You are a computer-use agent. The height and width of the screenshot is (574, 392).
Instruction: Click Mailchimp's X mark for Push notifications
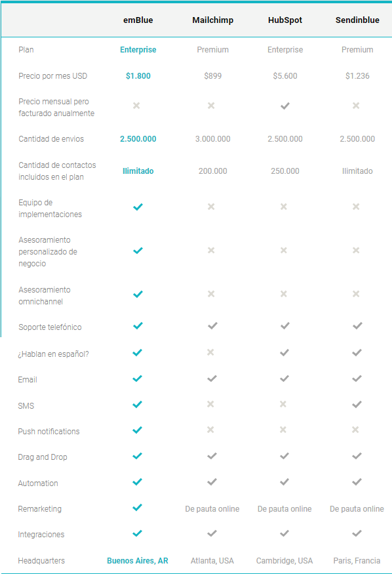pyautogui.click(x=210, y=430)
